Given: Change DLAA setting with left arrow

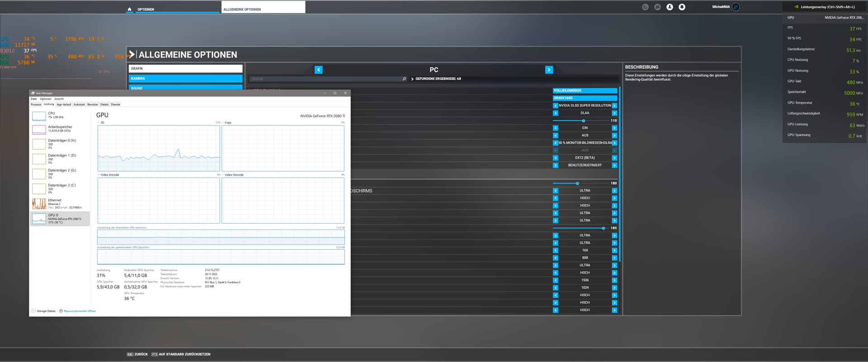Looking at the screenshot, I should 556,113.
